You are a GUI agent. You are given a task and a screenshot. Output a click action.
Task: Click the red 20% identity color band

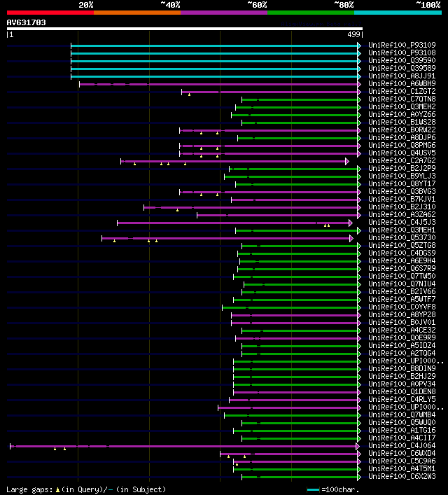click(50, 13)
